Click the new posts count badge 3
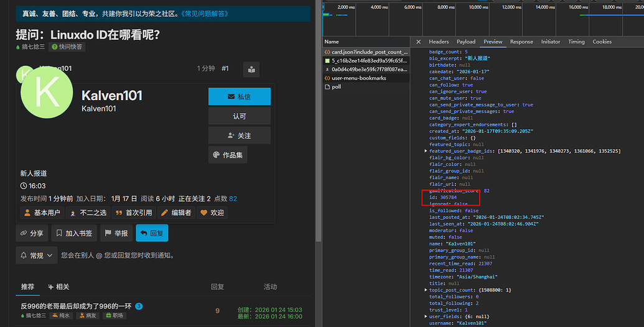The image size is (644, 327). [139, 306]
